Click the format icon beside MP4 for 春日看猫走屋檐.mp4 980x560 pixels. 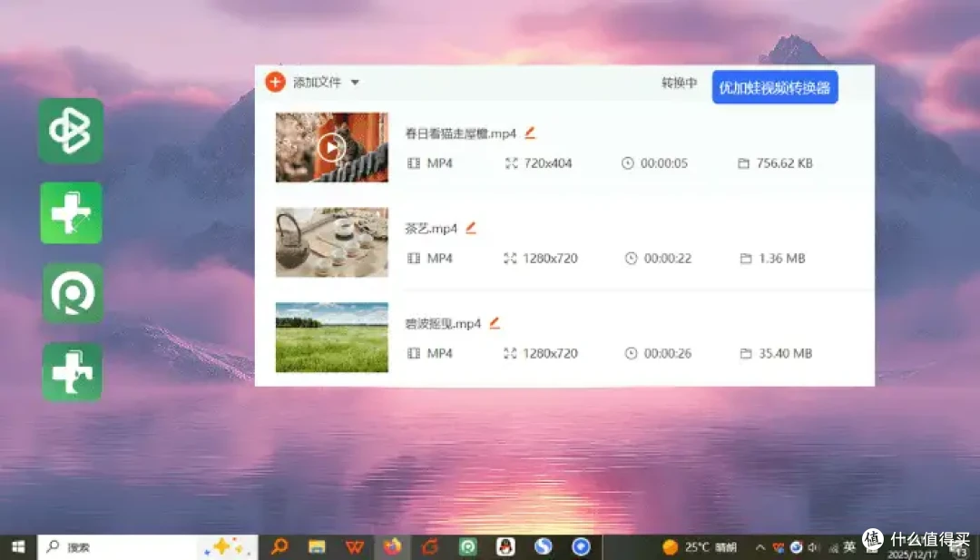pyautogui.click(x=414, y=163)
